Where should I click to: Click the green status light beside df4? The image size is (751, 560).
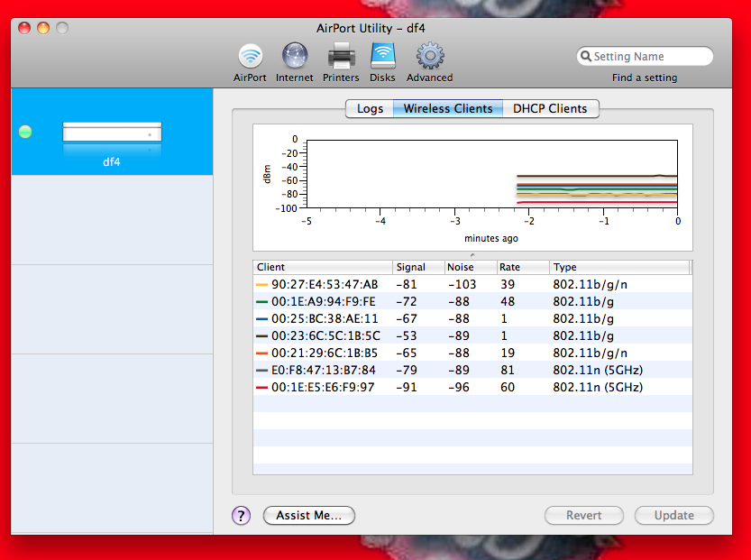[x=25, y=132]
